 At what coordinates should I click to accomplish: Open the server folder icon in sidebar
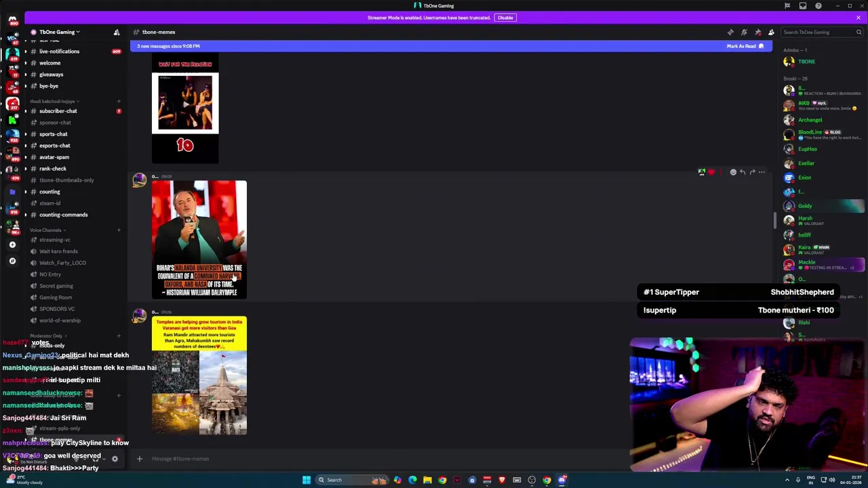click(12, 192)
